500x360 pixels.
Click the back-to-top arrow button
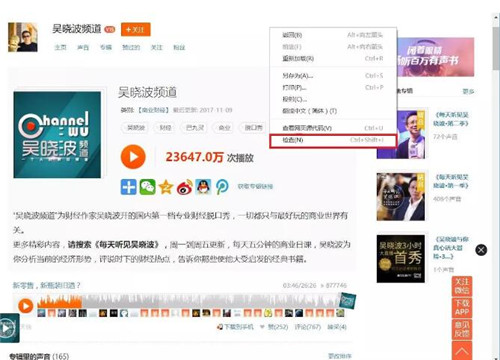462,351
